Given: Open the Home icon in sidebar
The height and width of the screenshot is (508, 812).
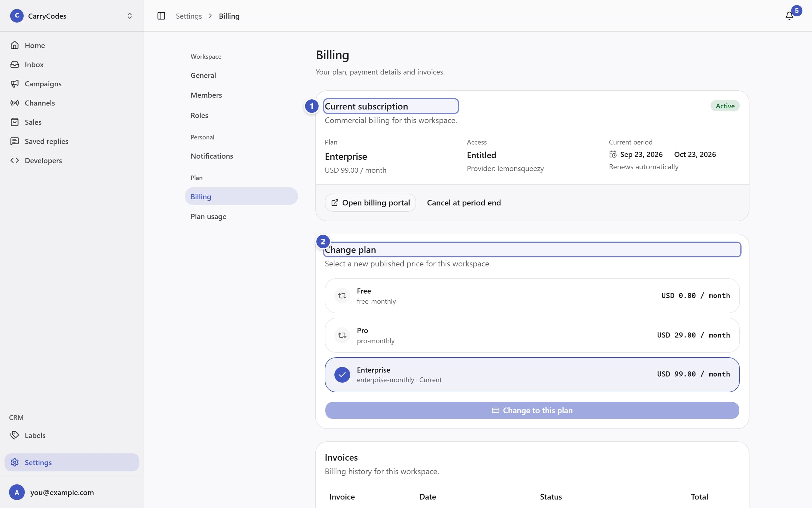Looking at the screenshot, I should point(14,45).
